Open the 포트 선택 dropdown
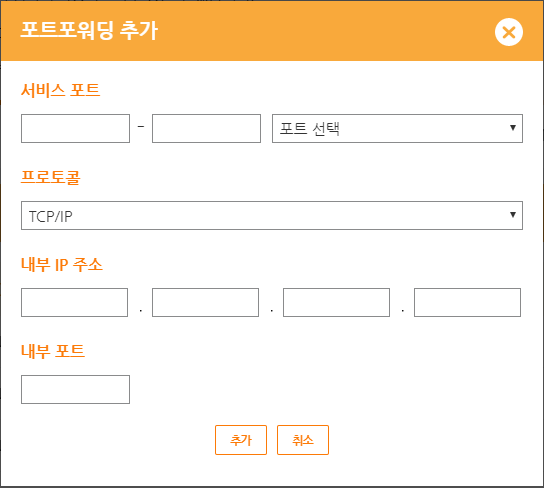The height and width of the screenshot is (488, 544). pos(397,128)
